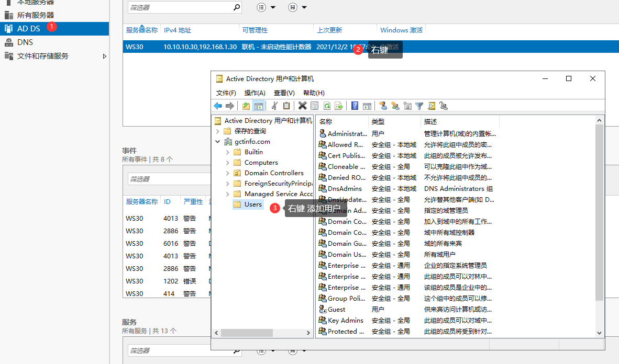The height and width of the screenshot is (364, 619).
Task: Expand the Builtin tree node
Action: (x=227, y=152)
